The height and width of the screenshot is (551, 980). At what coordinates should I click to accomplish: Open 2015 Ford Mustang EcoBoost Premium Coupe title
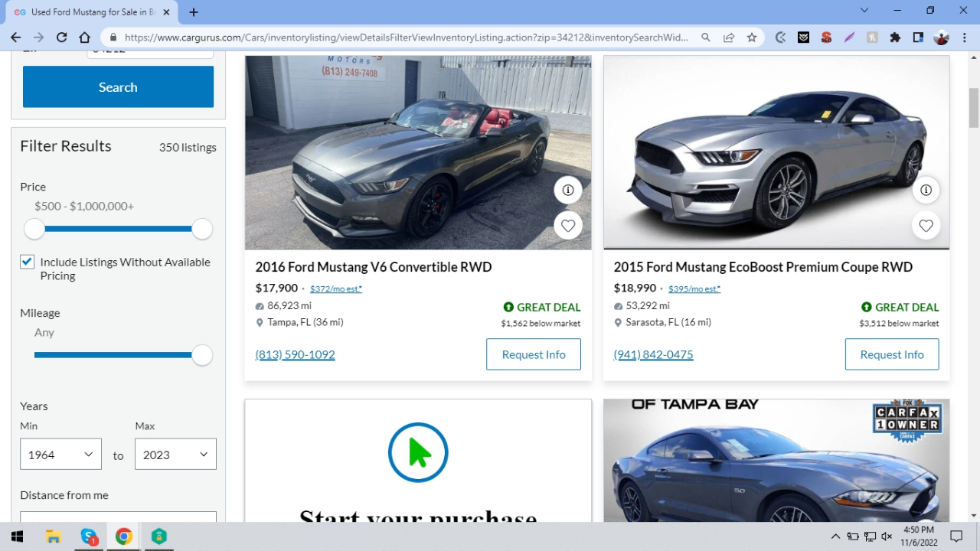pos(763,267)
